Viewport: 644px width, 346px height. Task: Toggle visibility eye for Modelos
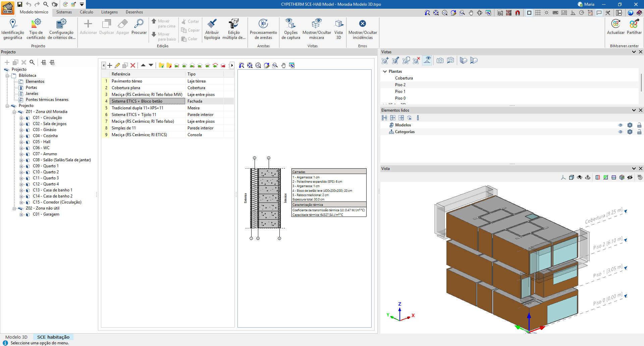point(621,125)
